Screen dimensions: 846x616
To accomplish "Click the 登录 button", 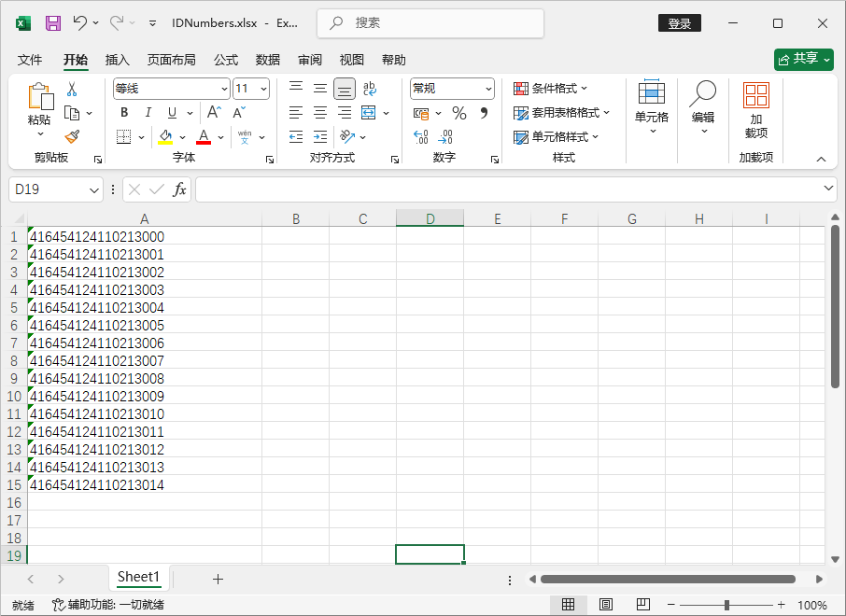I will 679,22.
